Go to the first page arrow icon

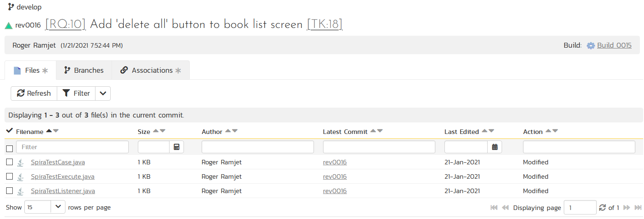pos(494,207)
